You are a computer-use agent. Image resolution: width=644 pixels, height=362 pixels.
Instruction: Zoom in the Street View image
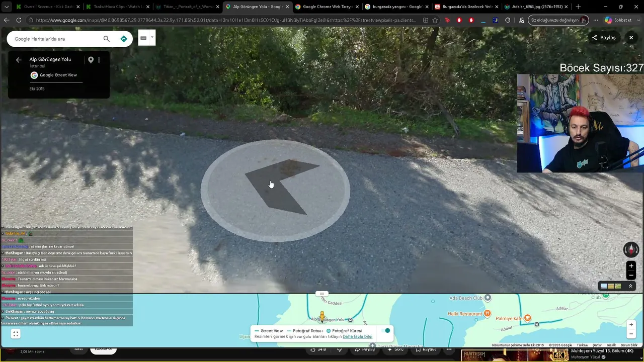click(631, 266)
